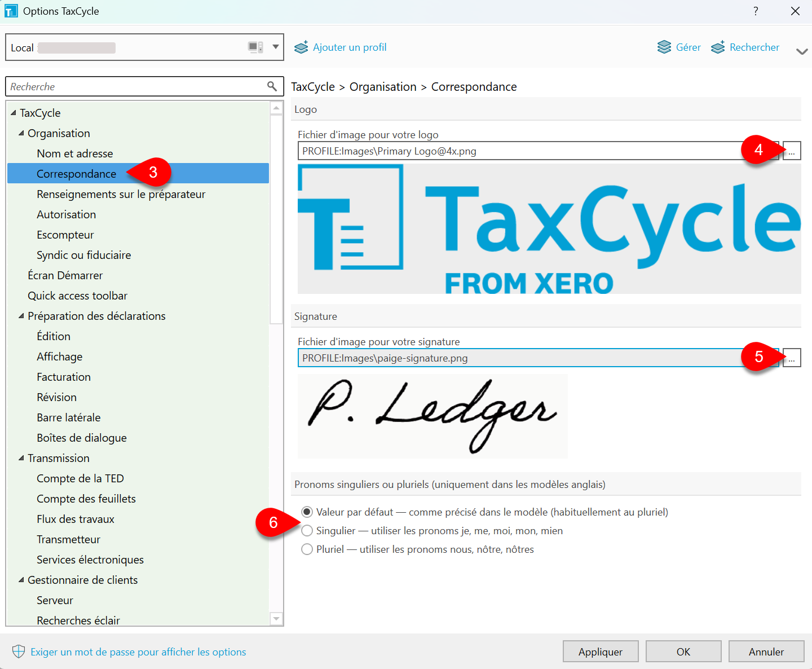Click the Gérer stack icon
The width and height of the screenshot is (812, 669).
click(x=664, y=47)
